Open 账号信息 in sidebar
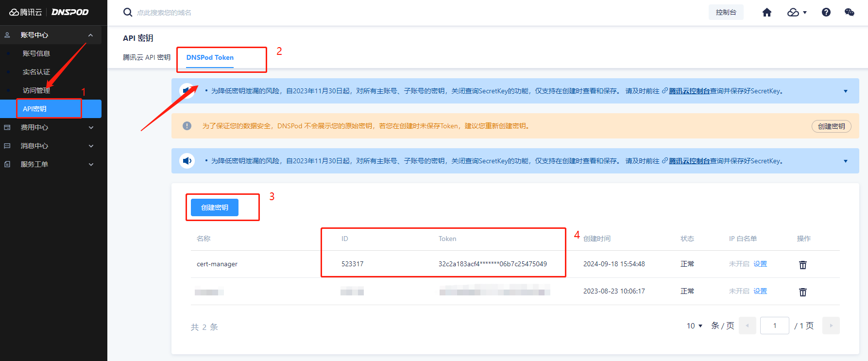Viewport: 868px width, 361px height. (36, 53)
